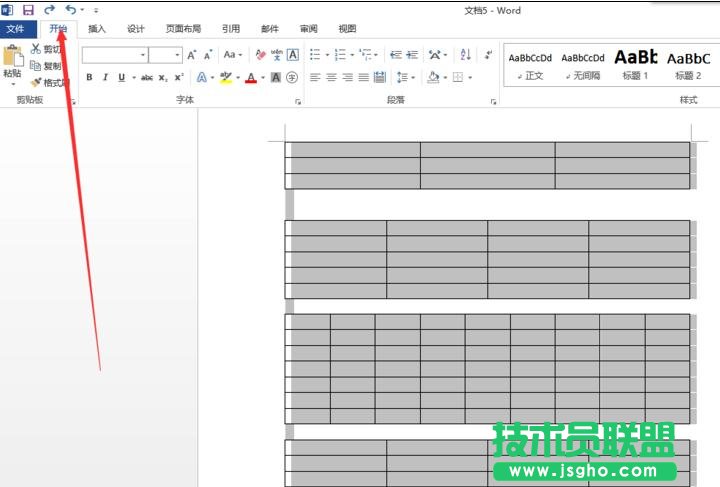720x487 pixels.
Task: Click the character border icon
Action: click(292, 55)
